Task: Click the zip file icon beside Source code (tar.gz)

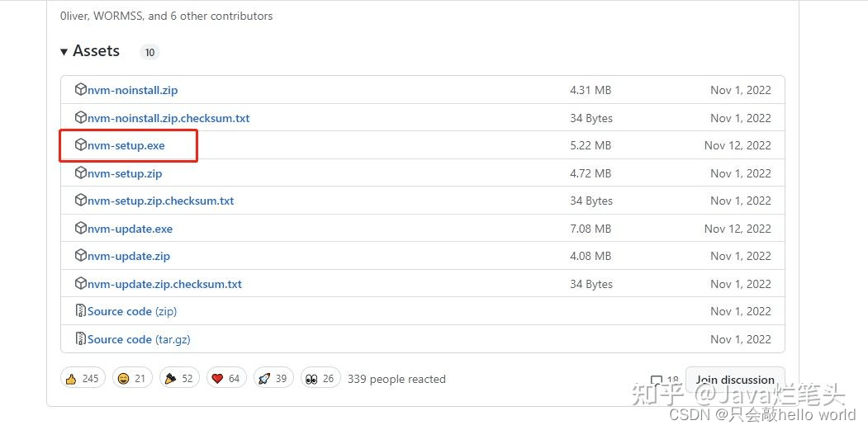Action: pyautogui.click(x=81, y=338)
